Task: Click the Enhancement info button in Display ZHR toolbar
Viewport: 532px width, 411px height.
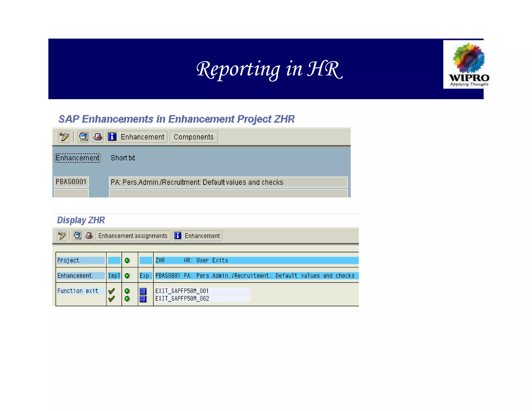Action: click(x=197, y=236)
